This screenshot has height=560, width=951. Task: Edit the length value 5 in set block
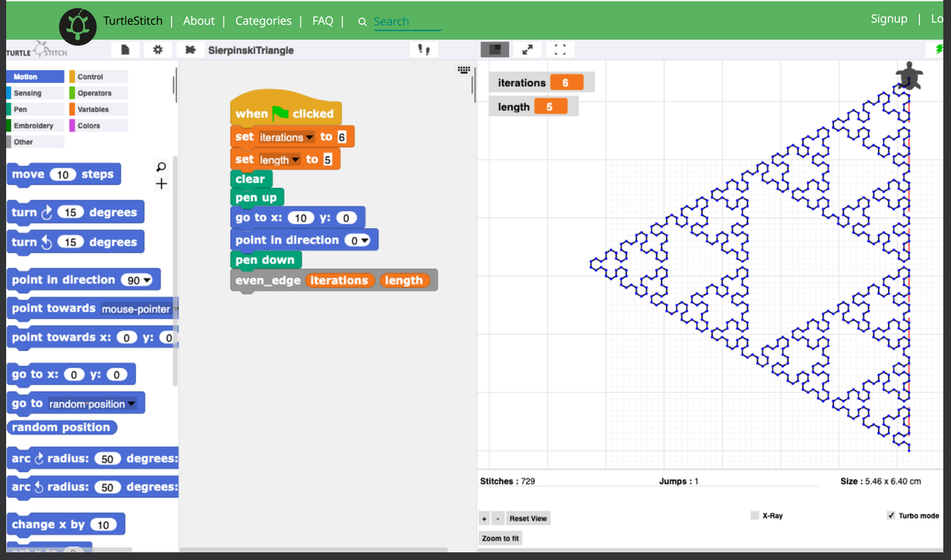click(x=327, y=160)
